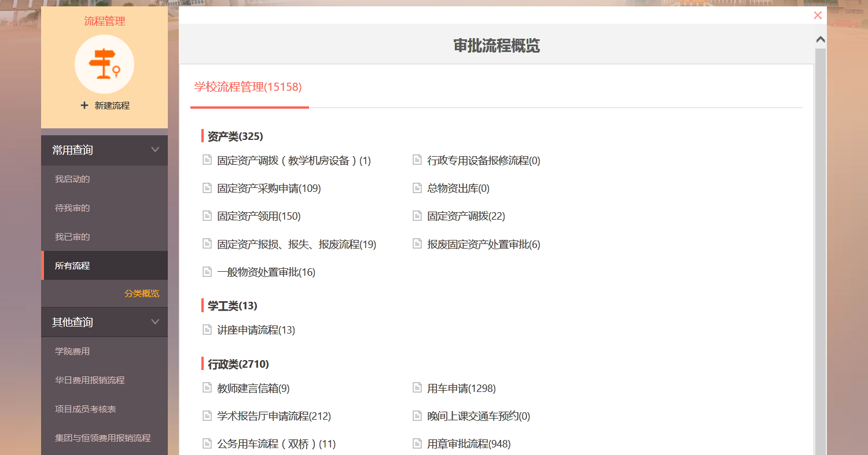Click the vertical scrollbar track

tap(820, 251)
